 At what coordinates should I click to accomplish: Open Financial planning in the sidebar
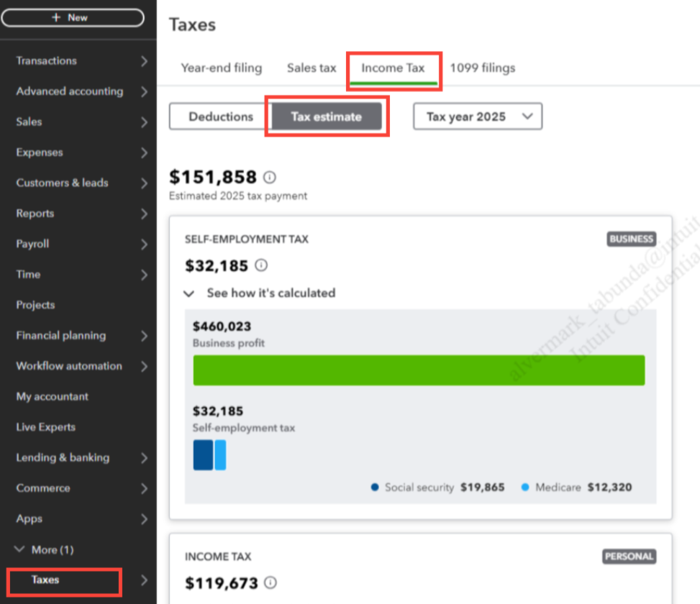tap(60, 336)
